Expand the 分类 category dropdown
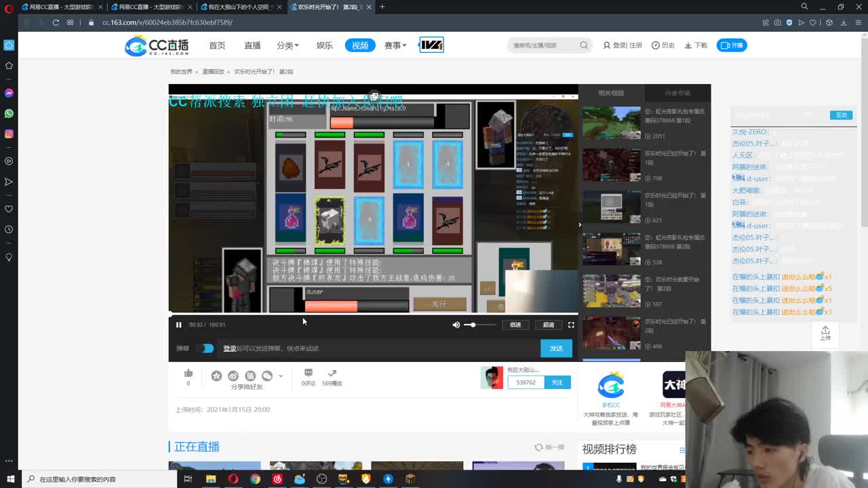The image size is (868, 488). point(288,45)
